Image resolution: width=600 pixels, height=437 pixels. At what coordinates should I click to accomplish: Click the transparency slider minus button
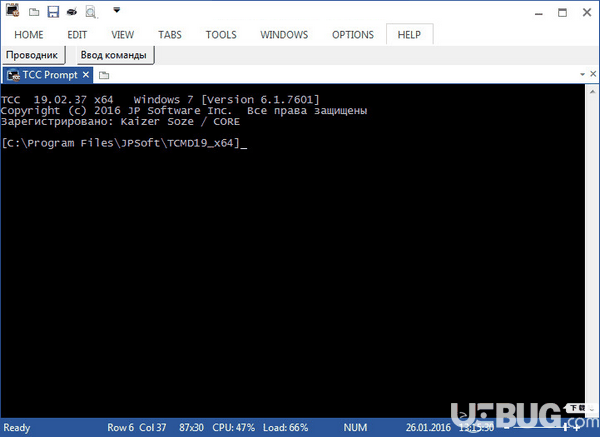point(506,428)
